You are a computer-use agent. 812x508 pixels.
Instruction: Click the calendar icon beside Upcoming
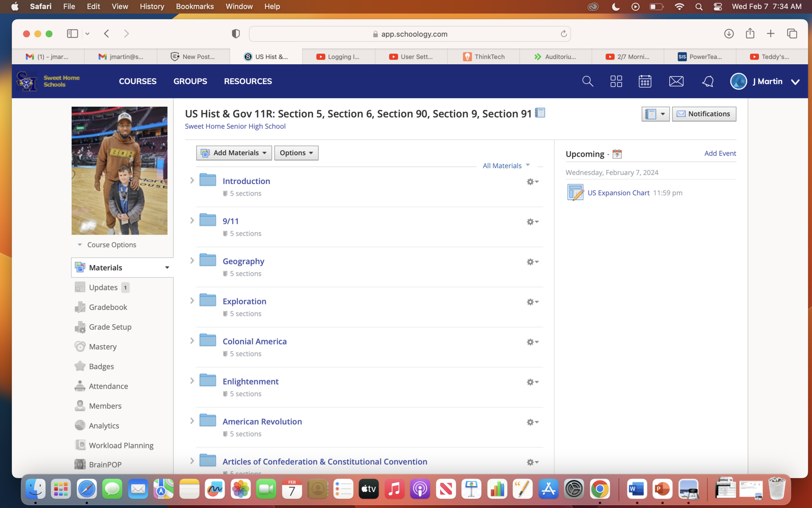[x=617, y=154]
